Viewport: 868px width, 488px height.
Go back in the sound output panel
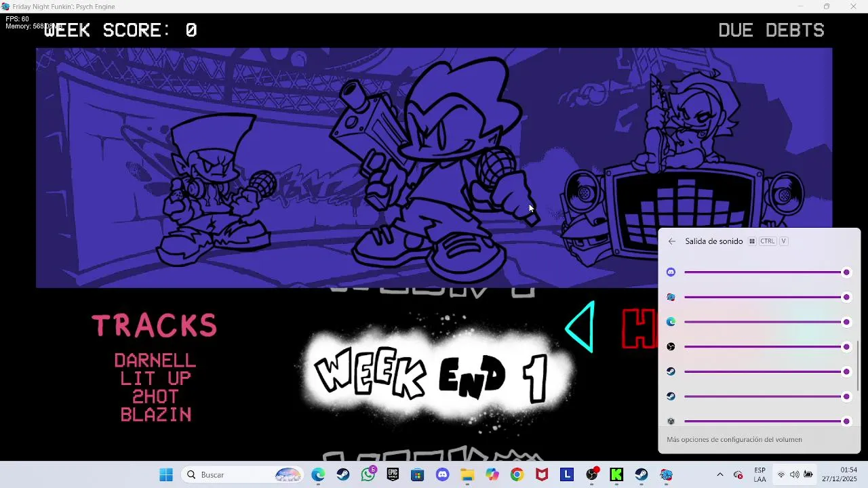click(671, 241)
